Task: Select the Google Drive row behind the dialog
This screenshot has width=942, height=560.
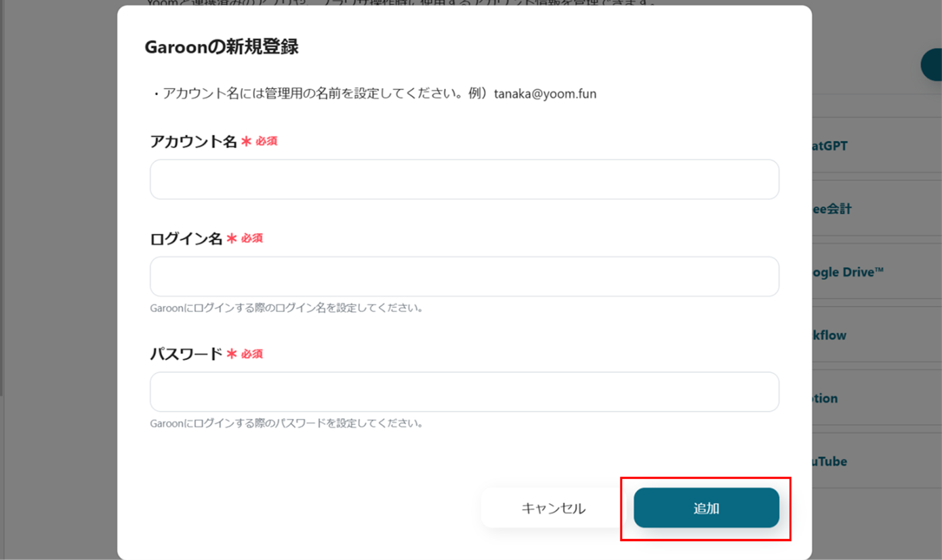Action: click(x=877, y=272)
